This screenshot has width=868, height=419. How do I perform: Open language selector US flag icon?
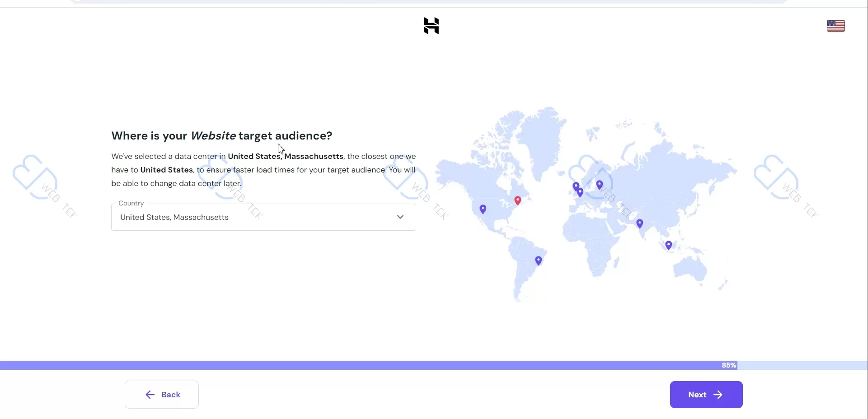pyautogui.click(x=836, y=26)
